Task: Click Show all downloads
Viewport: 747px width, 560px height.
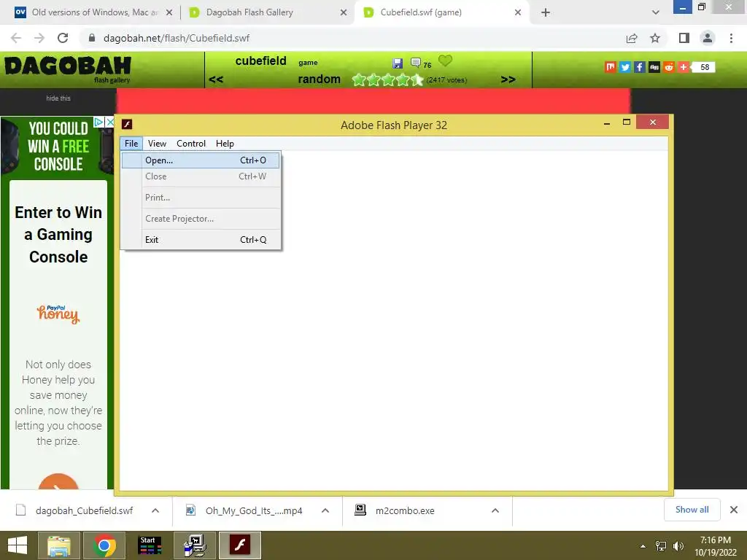Action: pyautogui.click(x=692, y=510)
